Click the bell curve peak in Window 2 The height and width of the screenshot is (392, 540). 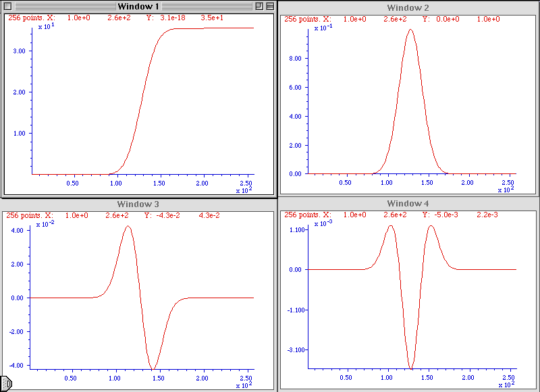click(x=410, y=30)
